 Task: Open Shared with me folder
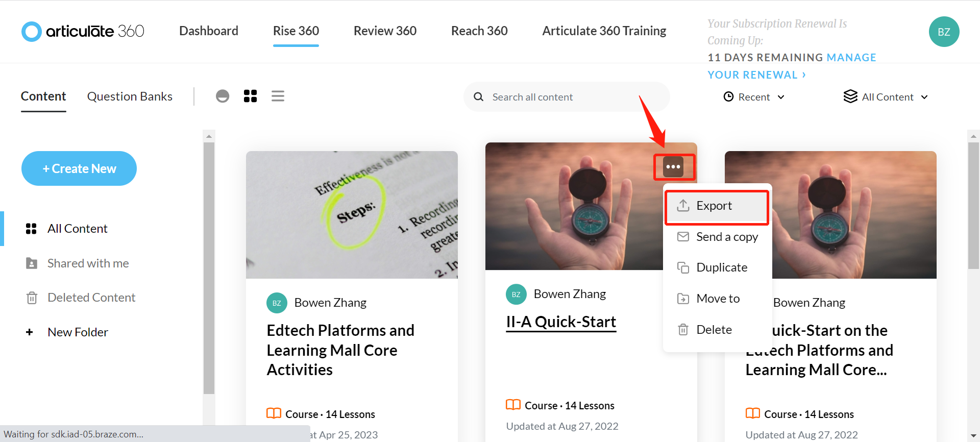tap(88, 263)
